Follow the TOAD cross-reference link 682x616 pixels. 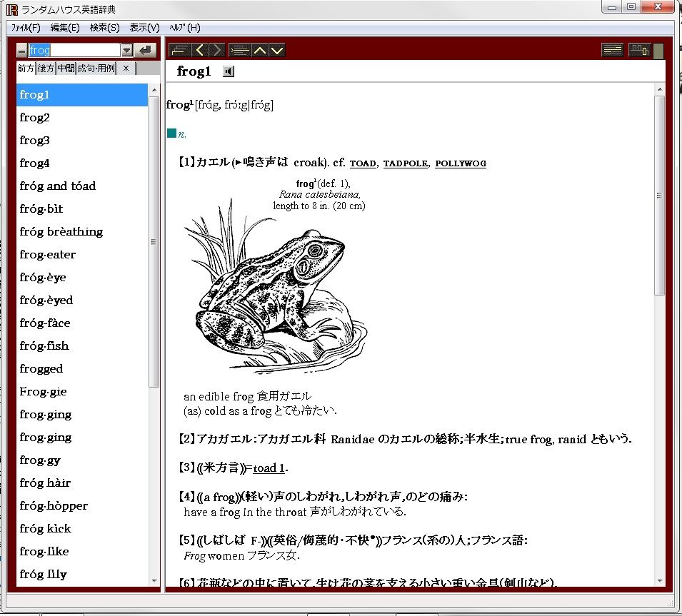pos(363,163)
